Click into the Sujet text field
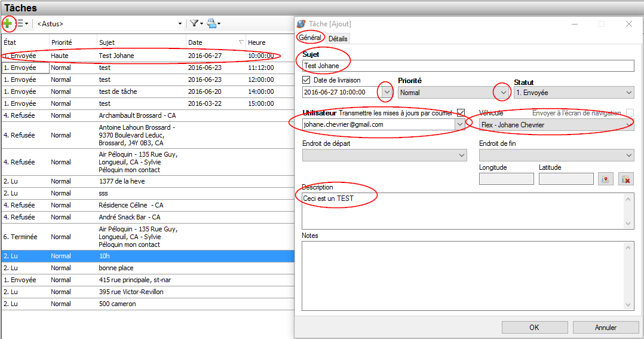The width and height of the screenshot is (644, 339). (x=468, y=66)
